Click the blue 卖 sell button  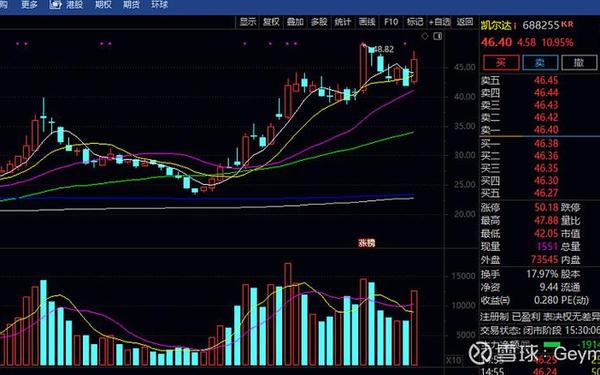(x=540, y=63)
